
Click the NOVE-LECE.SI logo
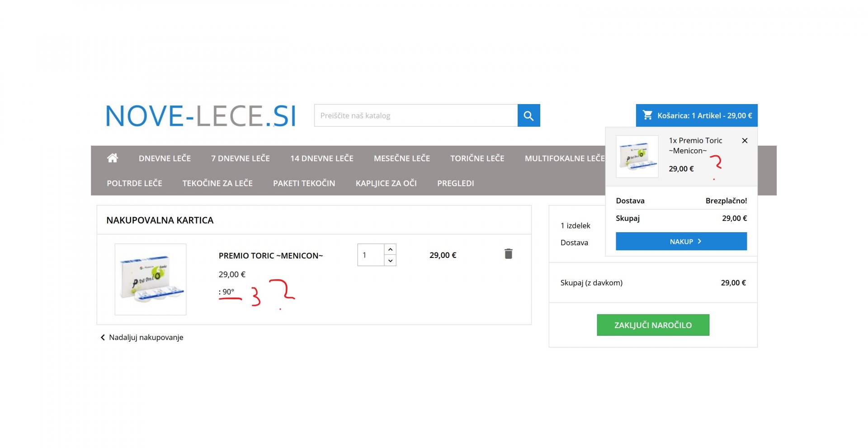pos(201,116)
